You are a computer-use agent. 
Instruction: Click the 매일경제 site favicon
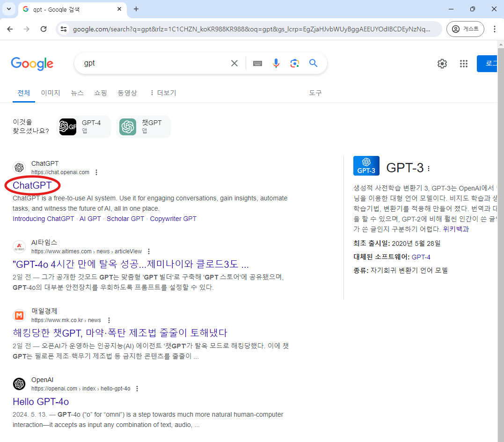(19, 316)
